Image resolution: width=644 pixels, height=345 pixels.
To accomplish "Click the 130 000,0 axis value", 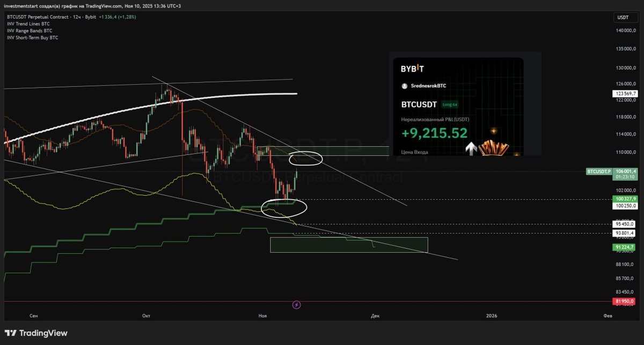I will [x=626, y=69].
